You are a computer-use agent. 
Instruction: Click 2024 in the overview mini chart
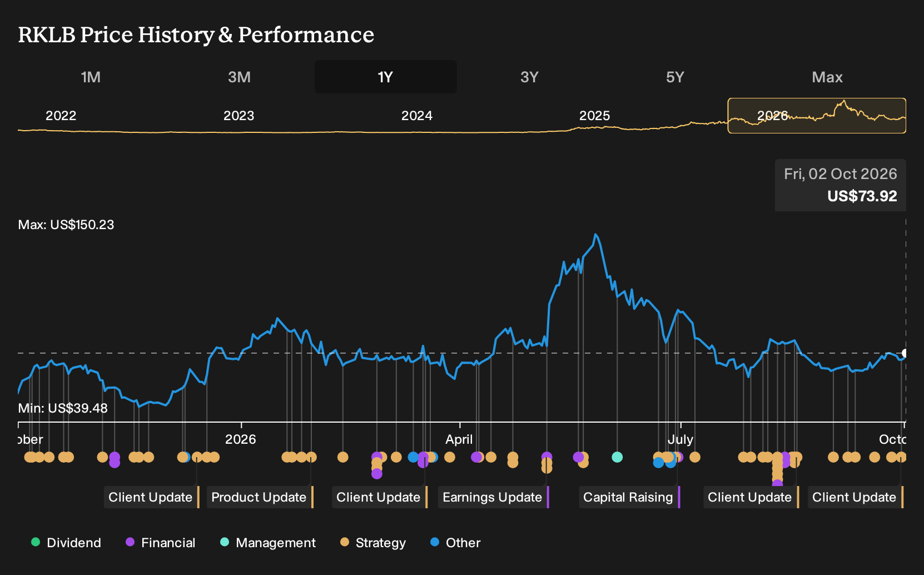pyautogui.click(x=416, y=116)
